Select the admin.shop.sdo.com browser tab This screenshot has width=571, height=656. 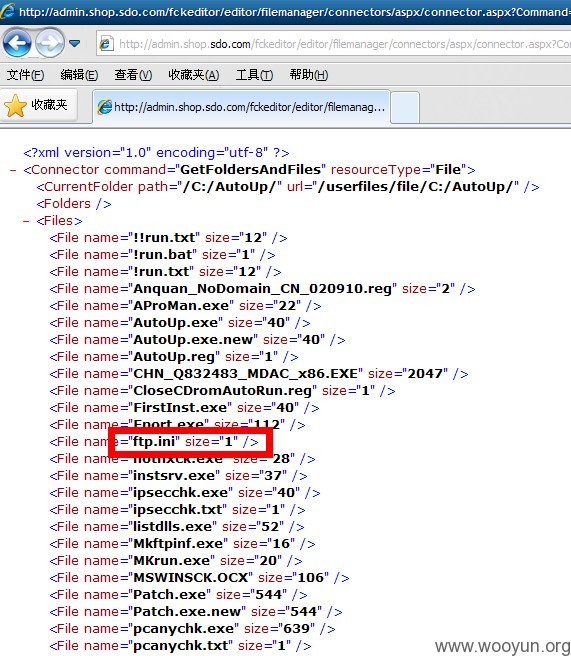coord(241,107)
